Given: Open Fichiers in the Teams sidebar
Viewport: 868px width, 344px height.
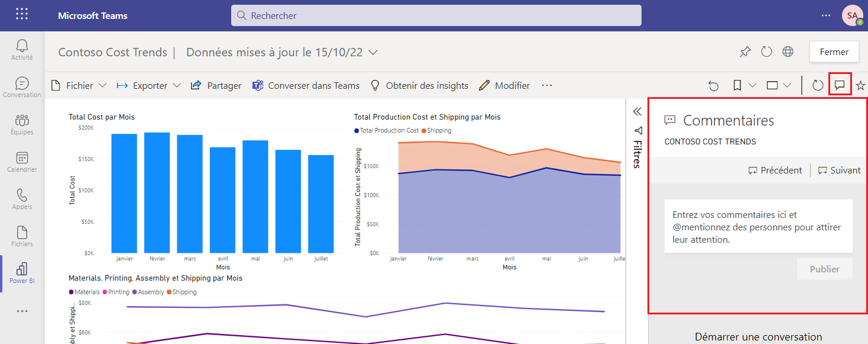Looking at the screenshot, I should (x=22, y=236).
